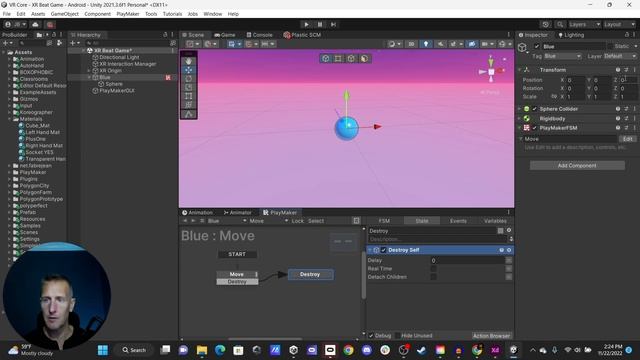This screenshot has width=640, height=360.
Task: Open the Window menu
Action: click(213, 14)
